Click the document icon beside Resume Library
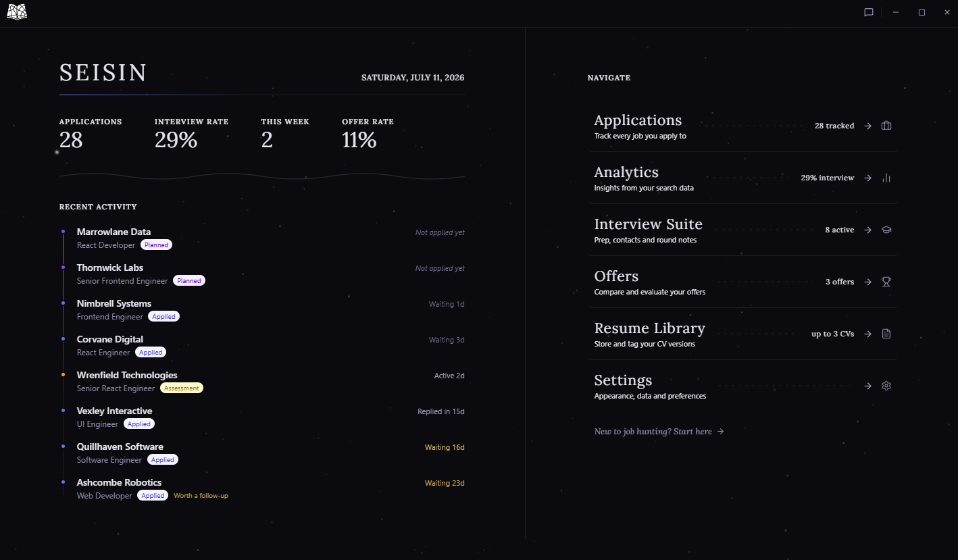Image resolution: width=958 pixels, height=560 pixels. point(886,334)
